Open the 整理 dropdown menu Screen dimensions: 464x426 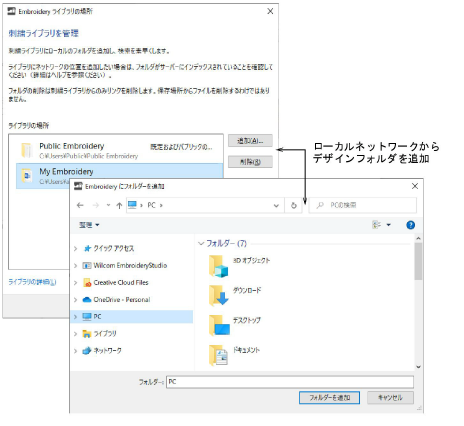click(x=89, y=225)
